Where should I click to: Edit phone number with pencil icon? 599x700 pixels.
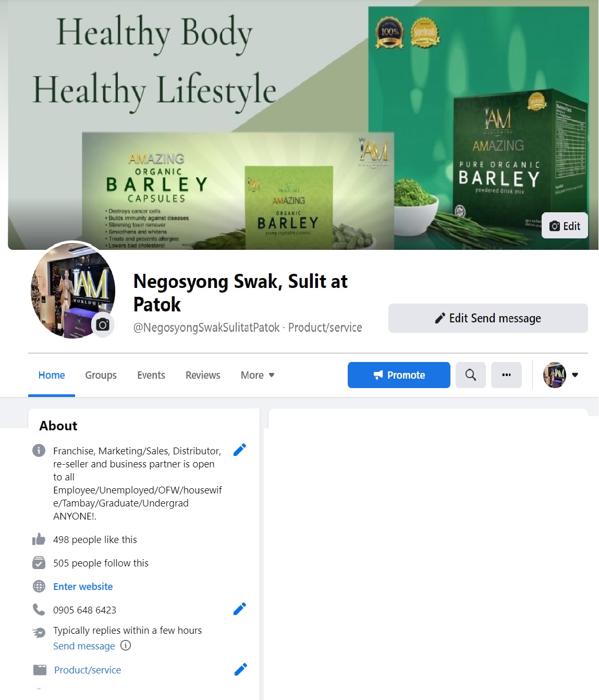tap(240, 609)
